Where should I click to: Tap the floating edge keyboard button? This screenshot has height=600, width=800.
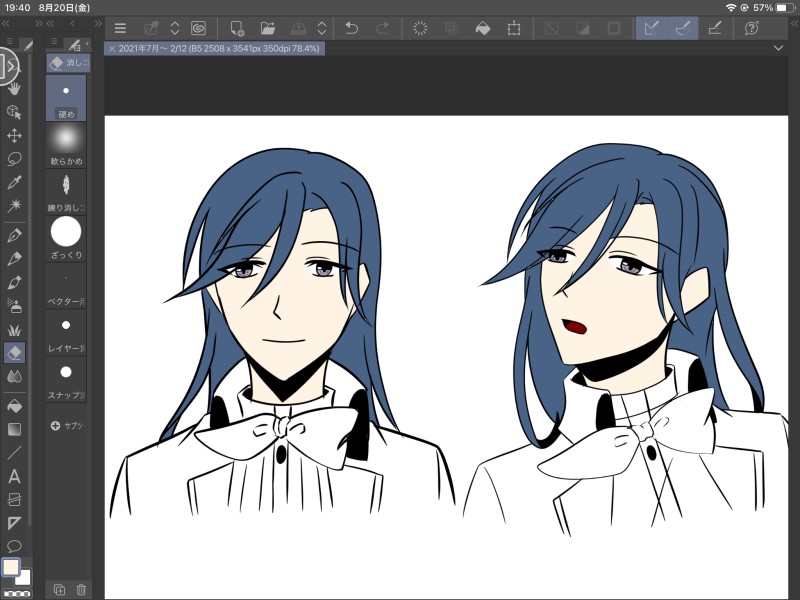click(x=7, y=66)
